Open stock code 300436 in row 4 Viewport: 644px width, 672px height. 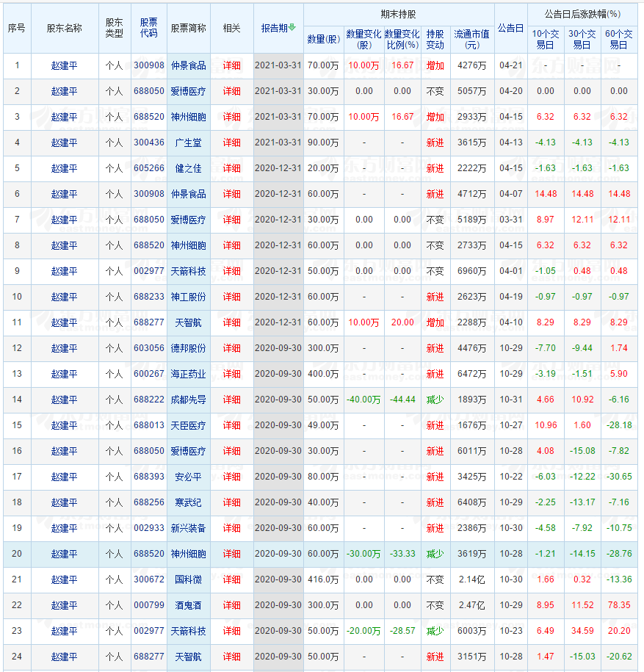tap(148, 142)
